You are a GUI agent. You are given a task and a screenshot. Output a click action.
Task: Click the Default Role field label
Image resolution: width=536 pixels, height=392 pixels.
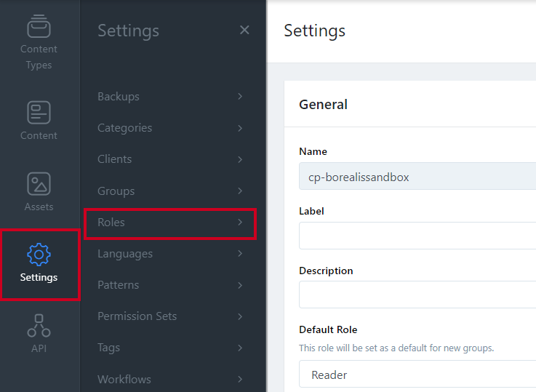pos(328,329)
